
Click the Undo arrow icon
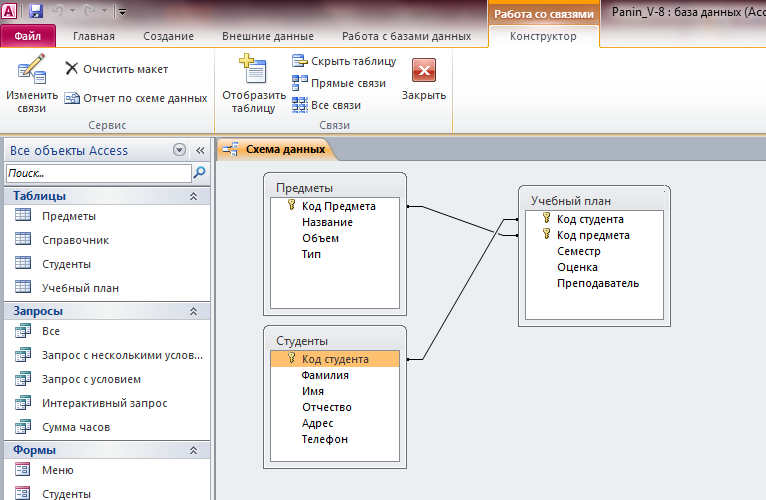[58, 11]
